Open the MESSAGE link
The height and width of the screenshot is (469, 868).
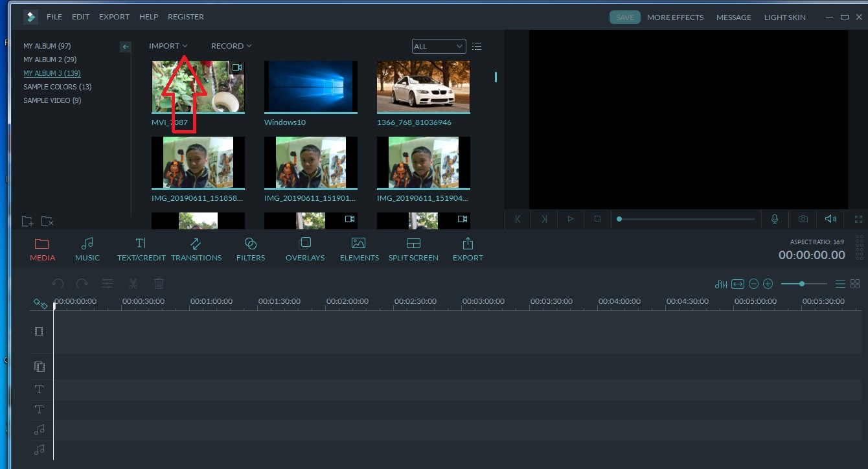(x=733, y=17)
